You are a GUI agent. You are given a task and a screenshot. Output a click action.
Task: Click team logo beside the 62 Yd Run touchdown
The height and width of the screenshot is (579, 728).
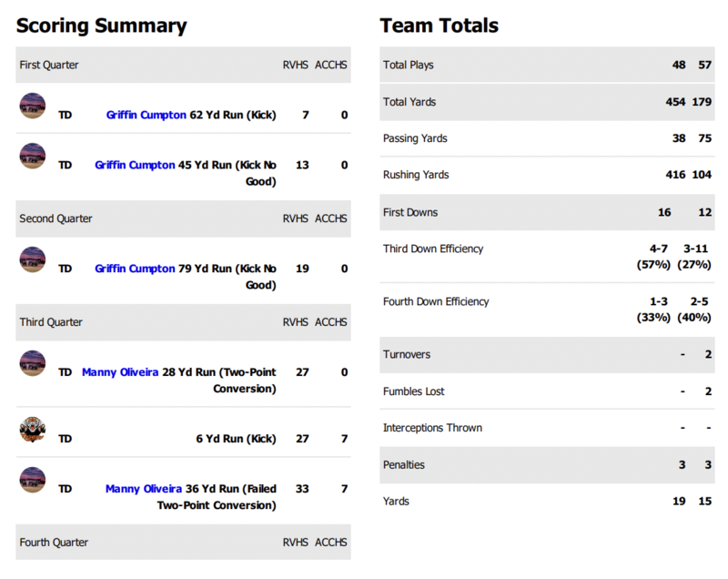coord(33,107)
